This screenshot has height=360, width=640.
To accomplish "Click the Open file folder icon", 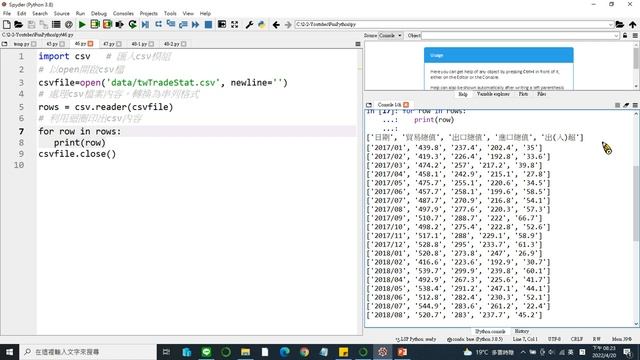I will pos(18,24).
